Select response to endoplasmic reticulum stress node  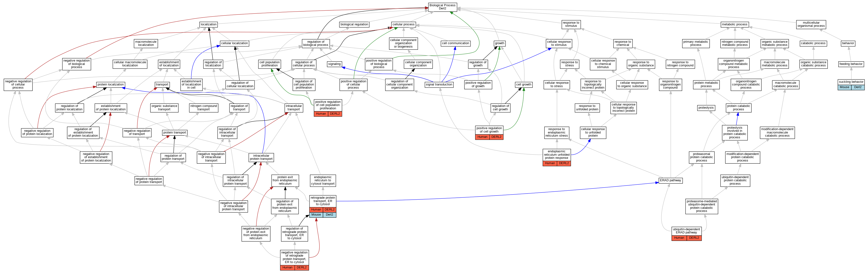point(557,133)
